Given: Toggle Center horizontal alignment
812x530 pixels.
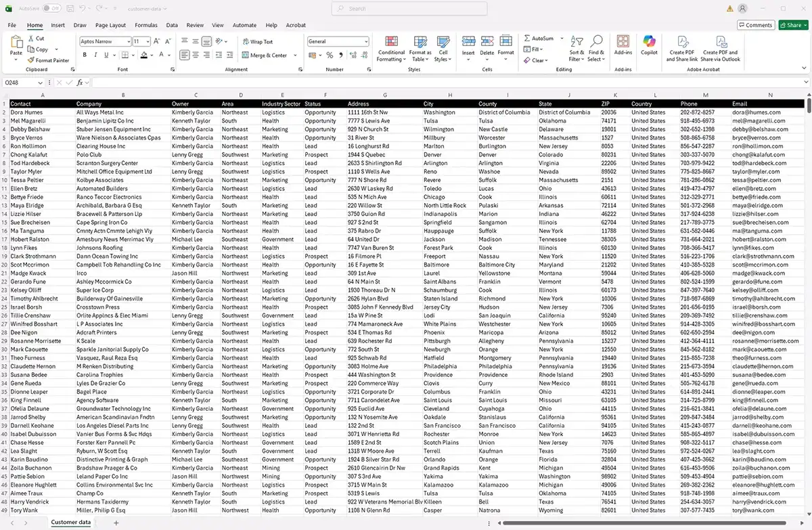Looking at the screenshot, I should (196, 56).
